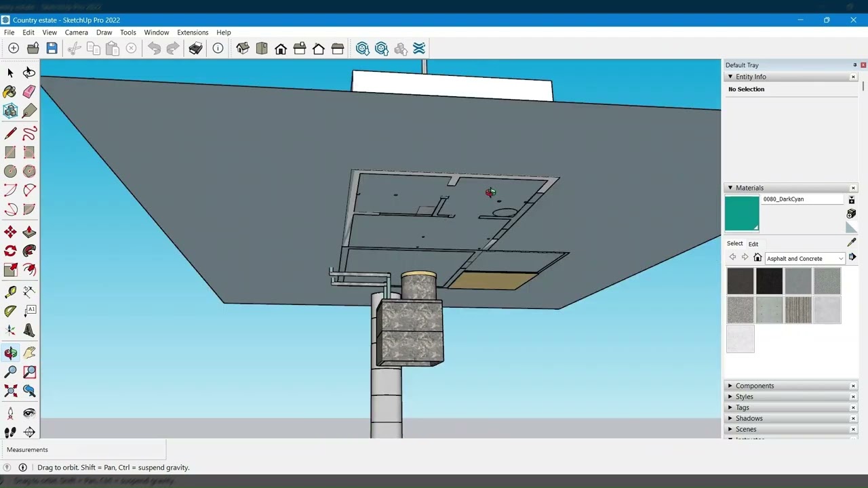The width and height of the screenshot is (868, 488).
Task: Click the DarkCyan current material swatch
Action: pyautogui.click(x=742, y=213)
